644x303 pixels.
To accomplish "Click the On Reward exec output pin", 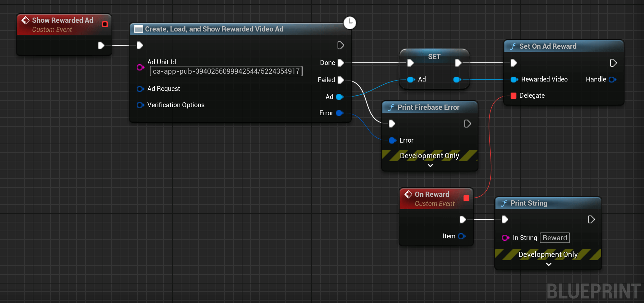I will point(463,220).
